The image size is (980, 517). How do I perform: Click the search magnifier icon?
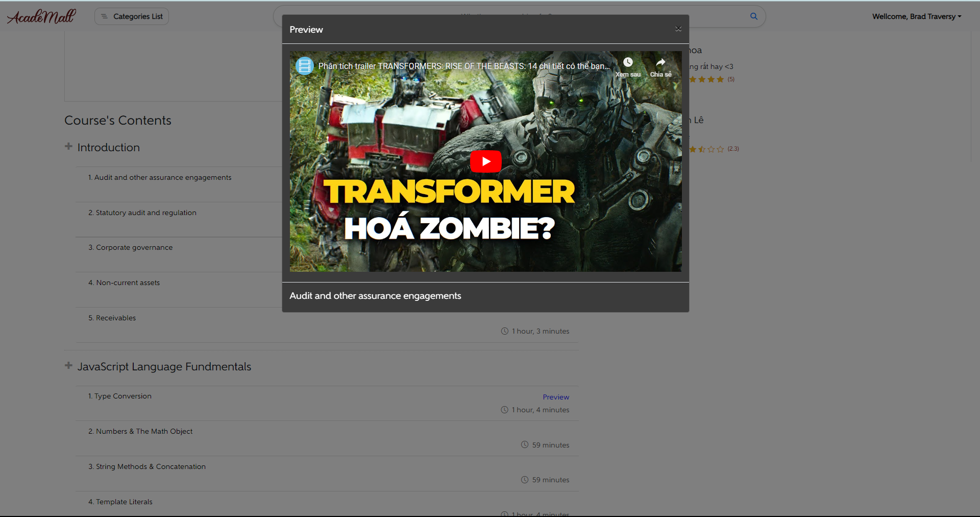754,16
